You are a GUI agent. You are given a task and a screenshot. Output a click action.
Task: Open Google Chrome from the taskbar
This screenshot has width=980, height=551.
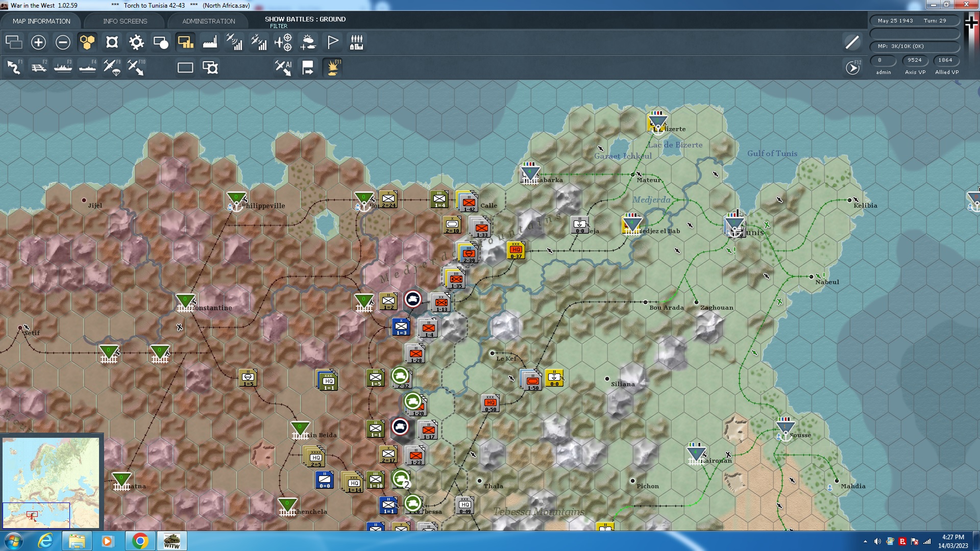[140, 541]
